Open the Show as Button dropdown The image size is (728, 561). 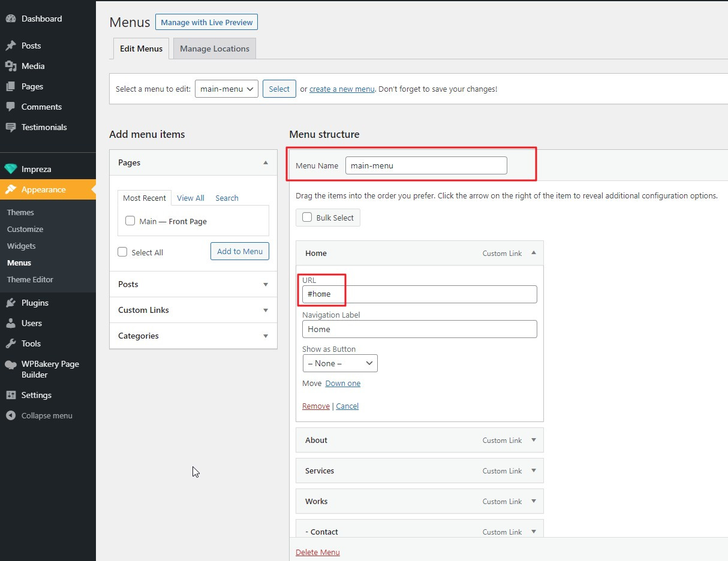340,363
